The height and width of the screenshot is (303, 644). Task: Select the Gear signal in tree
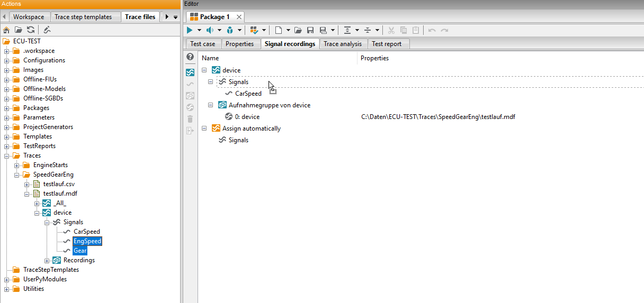[x=80, y=251]
